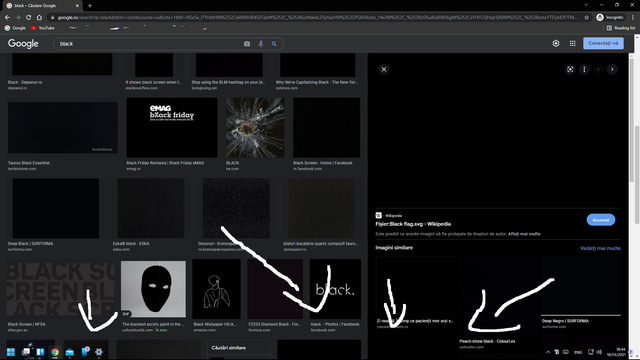Click 'Aflați mai multe' link
The image size is (640, 360).
[x=524, y=234]
